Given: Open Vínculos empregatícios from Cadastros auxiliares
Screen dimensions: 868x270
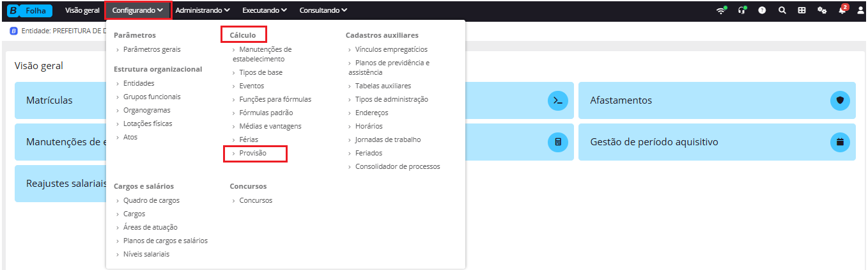Looking at the screenshot, I should pyautogui.click(x=392, y=49).
